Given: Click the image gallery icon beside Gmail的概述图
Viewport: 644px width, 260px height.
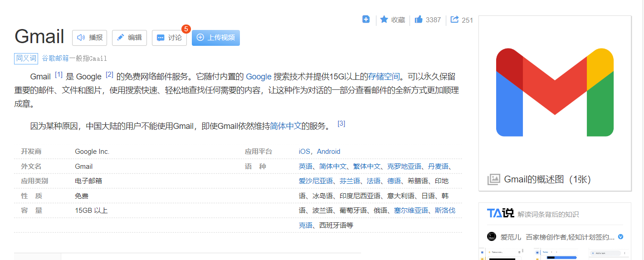Looking at the screenshot, I should click(x=493, y=180).
